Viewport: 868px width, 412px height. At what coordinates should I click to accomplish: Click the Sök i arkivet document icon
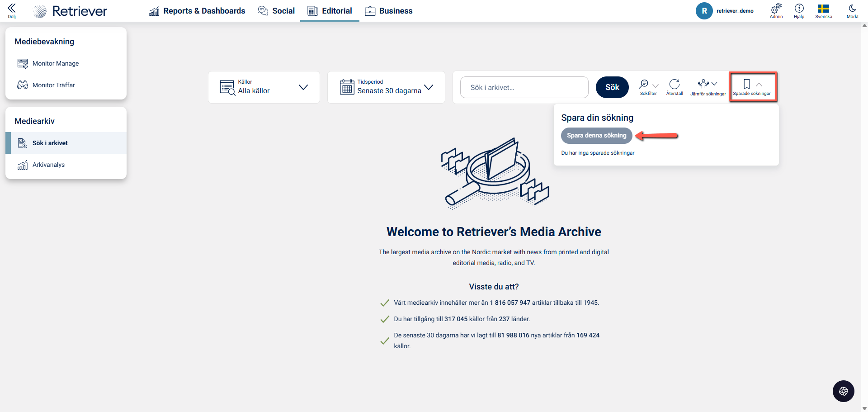[x=23, y=143]
